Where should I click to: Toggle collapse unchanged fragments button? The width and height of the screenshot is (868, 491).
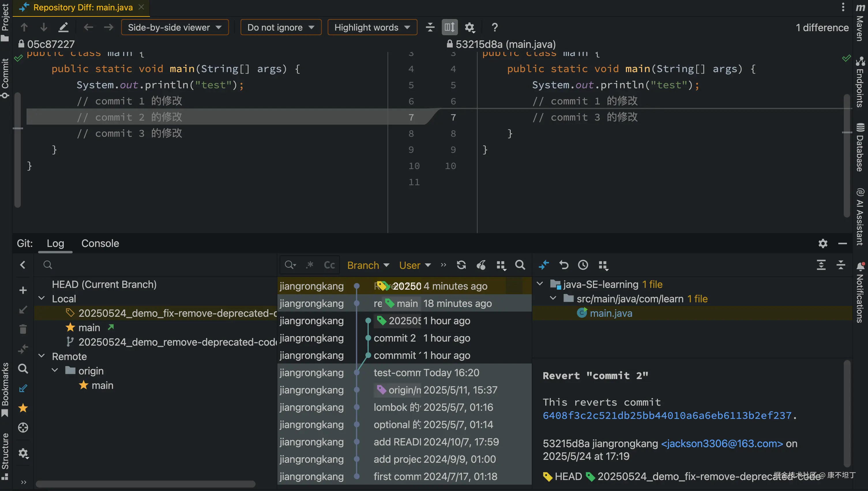[430, 27]
